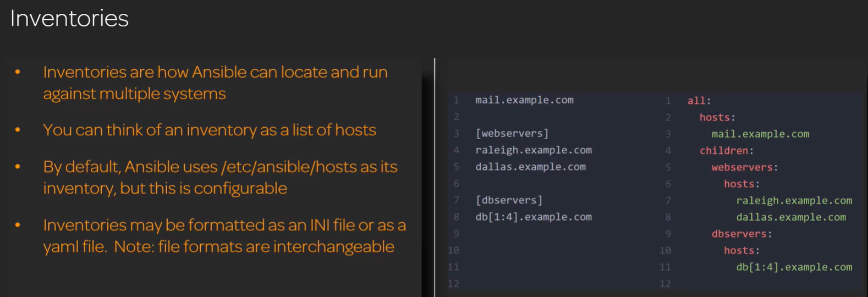Click the "all:" key in YAML example

(x=699, y=101)
